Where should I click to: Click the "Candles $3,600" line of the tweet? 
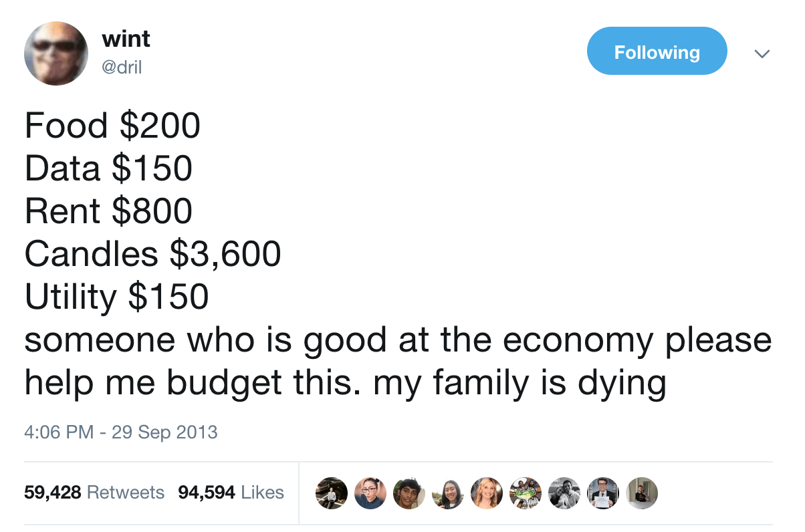tap(152, 254)
